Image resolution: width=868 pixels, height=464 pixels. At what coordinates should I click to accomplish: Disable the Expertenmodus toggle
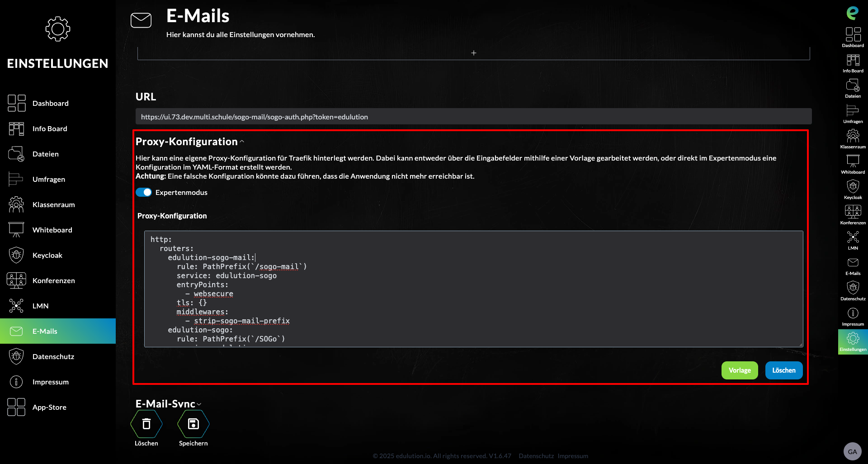click(144, 192)
